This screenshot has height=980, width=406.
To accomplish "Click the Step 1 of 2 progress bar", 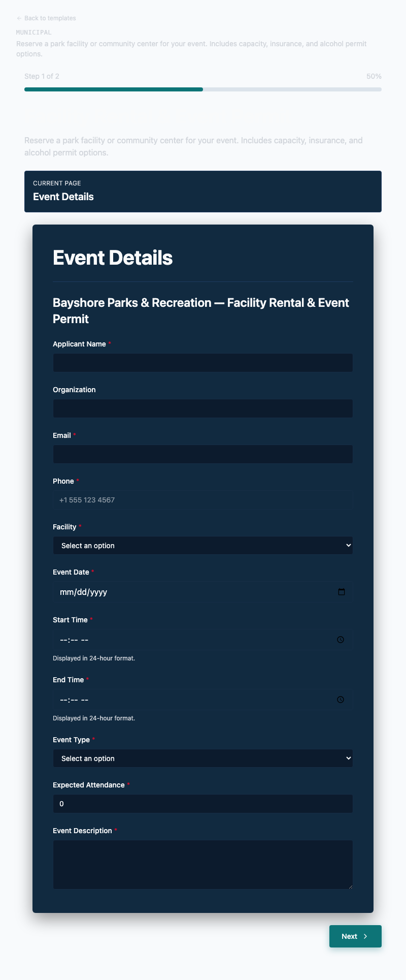I will [x=202, y=89].
